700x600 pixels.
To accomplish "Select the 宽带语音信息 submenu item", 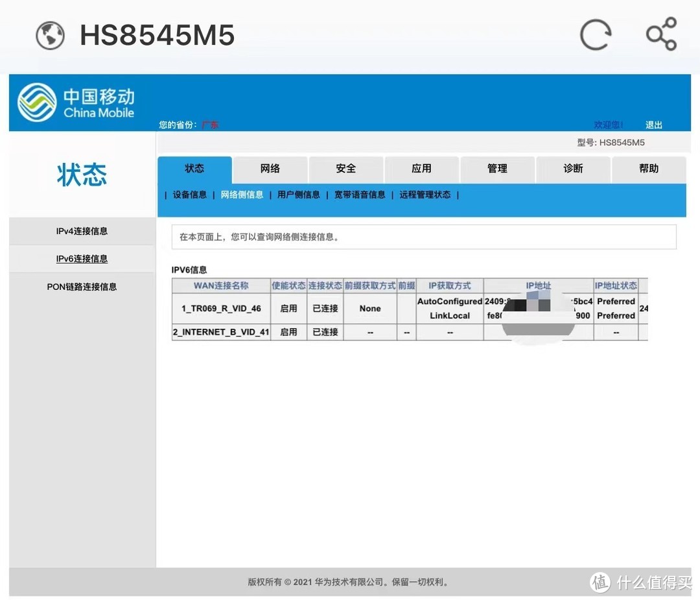I will point(360,195).
